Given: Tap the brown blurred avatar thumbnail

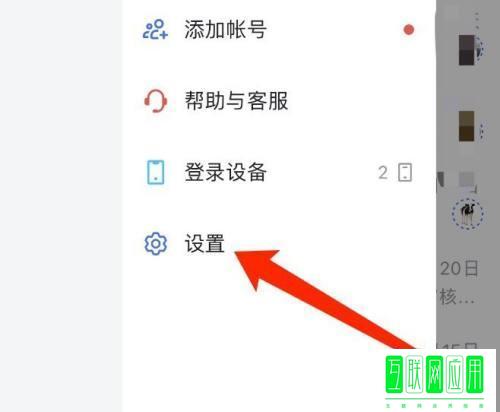Looking at the screenshot, I should (467, 126).
